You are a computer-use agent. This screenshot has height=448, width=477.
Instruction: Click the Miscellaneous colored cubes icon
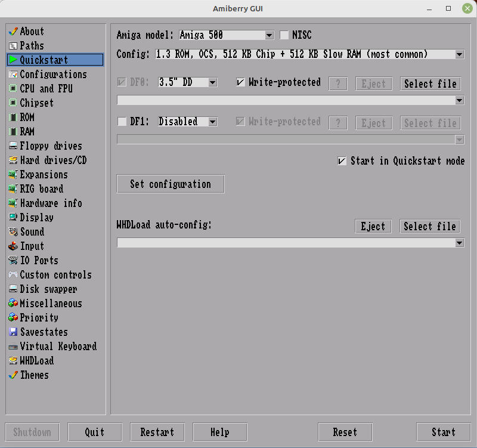point(13,303)
